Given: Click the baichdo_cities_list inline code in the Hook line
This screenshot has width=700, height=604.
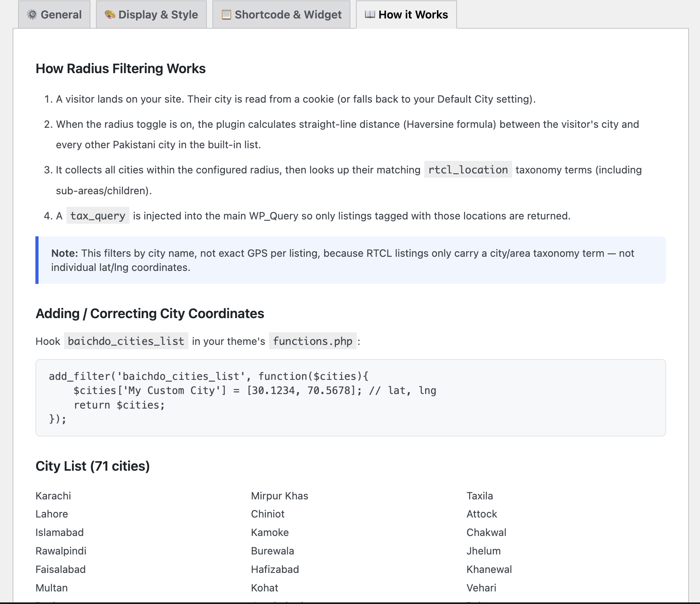Looking at the screenshot, I should coord(126,341).
